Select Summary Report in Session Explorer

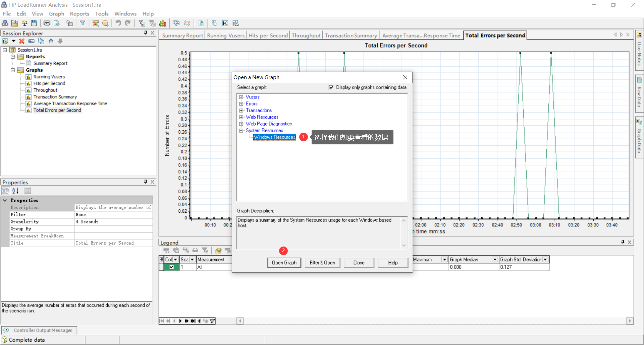pyautogui.click(x=50, y=63)
